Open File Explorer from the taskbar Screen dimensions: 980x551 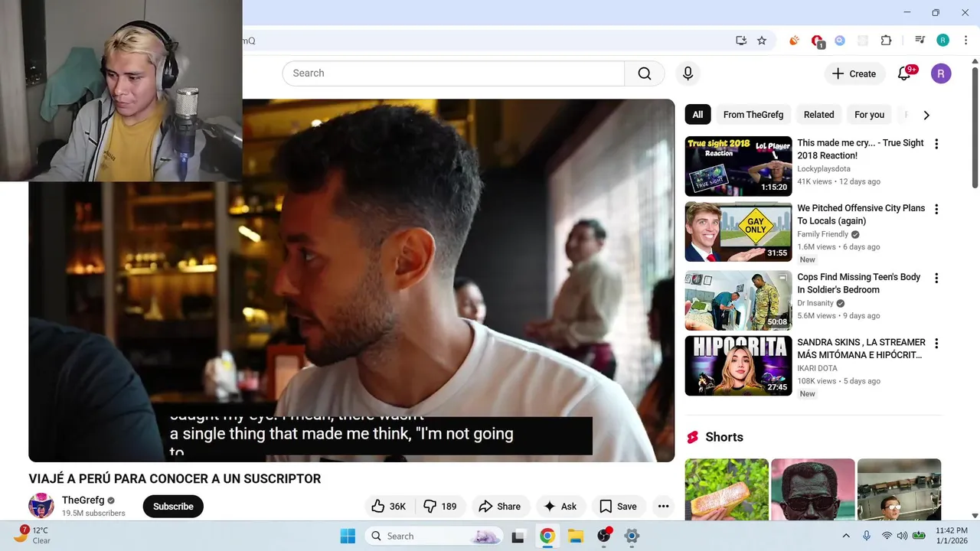coord(575,536)
